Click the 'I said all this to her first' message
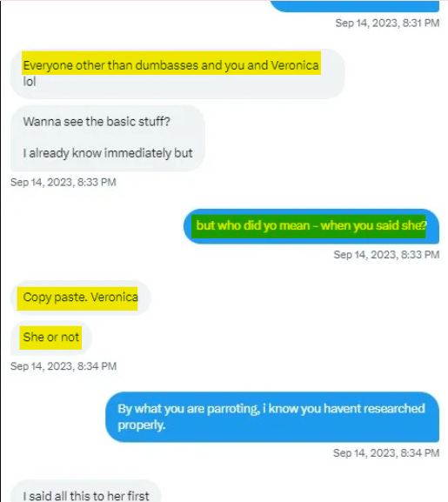448x502 pixels. click(x=86, y=496)
